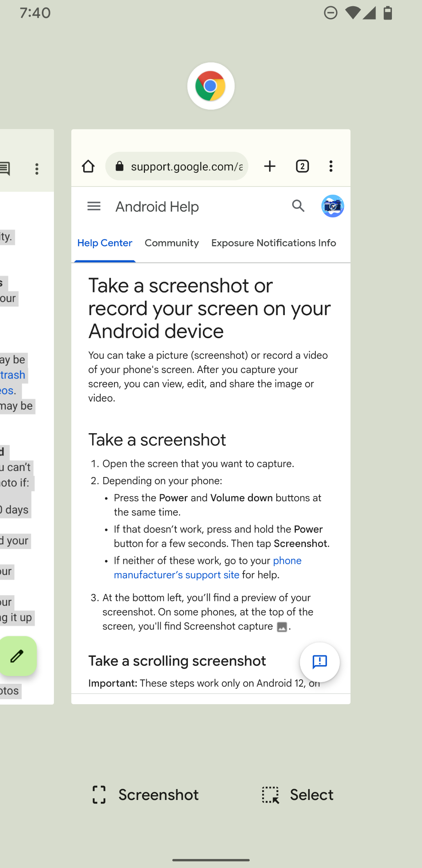The height and width of the screenshot is (868, 422).
Task: Tap 'Take a scrolling screenshot' heading
Action: (177, 661)
